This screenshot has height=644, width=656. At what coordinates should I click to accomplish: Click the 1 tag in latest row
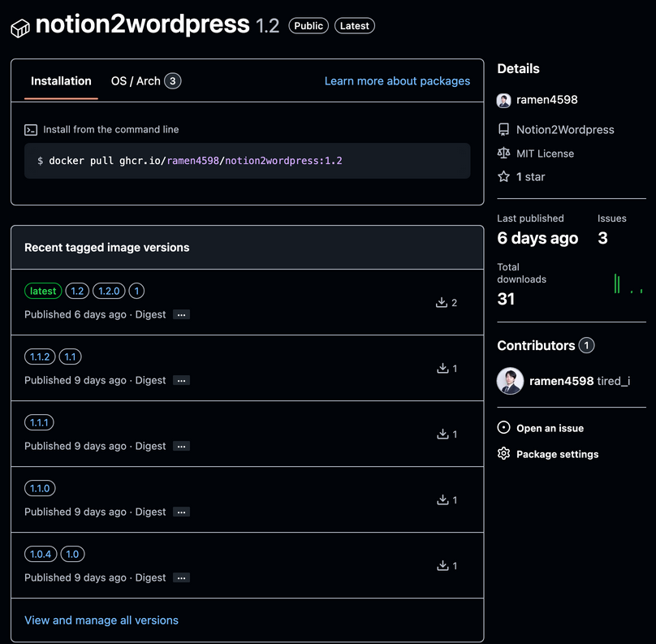coord(136,291)
